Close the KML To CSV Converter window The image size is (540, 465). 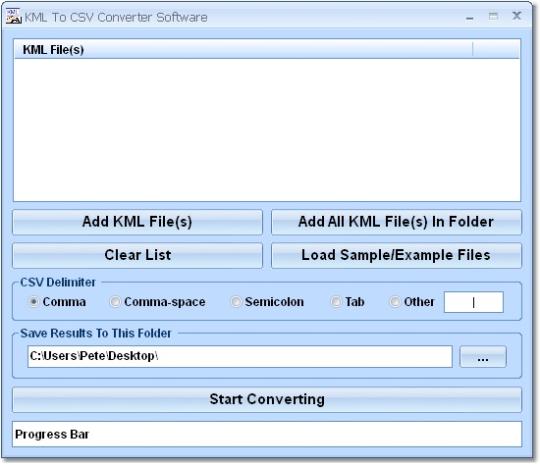click(517, 16)
